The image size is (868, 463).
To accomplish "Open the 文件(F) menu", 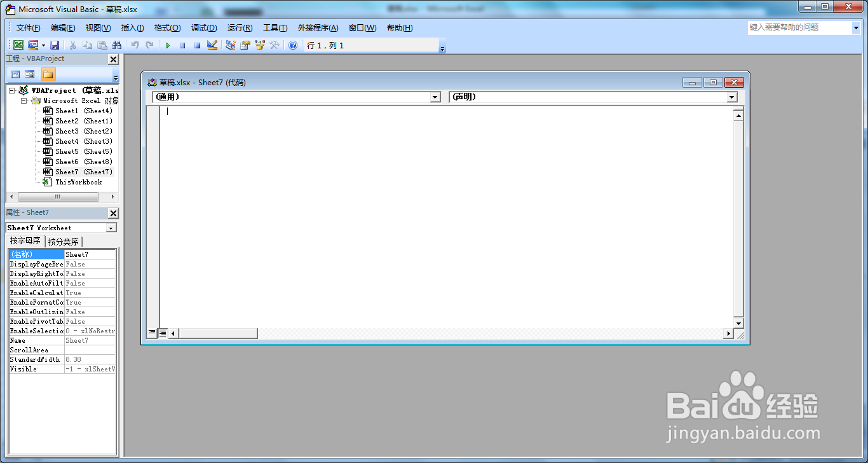I will pyautogui.click(x=29, y=28).
